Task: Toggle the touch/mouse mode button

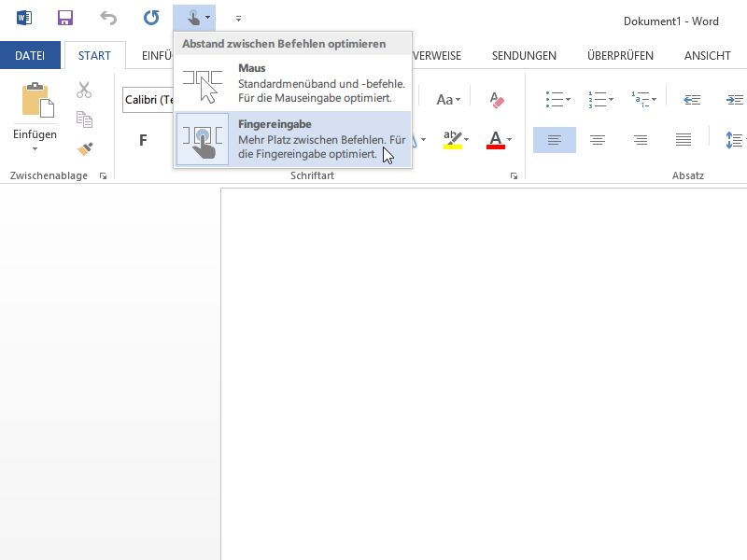Action: pos(193,18)
